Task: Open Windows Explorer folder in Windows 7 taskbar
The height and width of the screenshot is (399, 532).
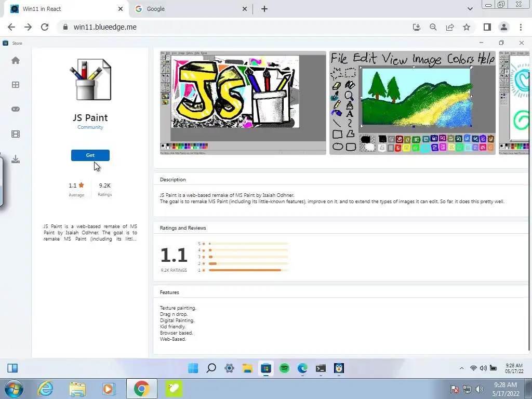Action: point(77,389)
